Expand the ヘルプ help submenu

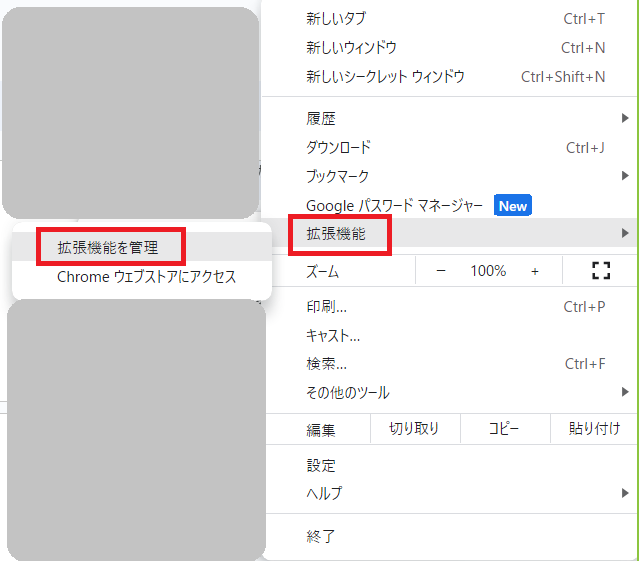(450, 494)
